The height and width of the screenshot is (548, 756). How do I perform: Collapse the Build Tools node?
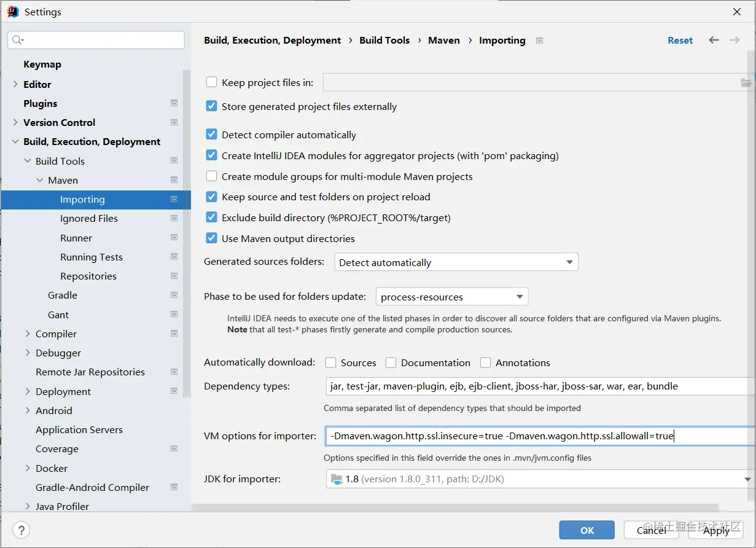(x=28, y=161)
